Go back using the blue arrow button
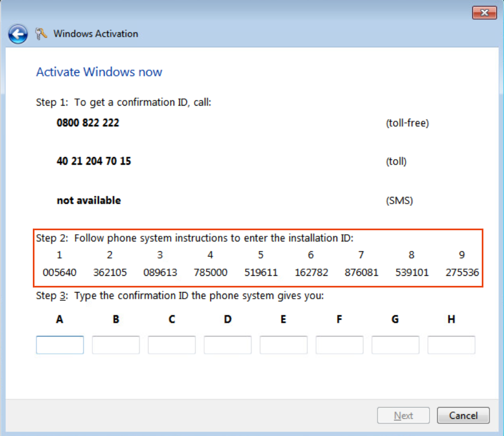504x436 pixels. [x=18, y=34]
